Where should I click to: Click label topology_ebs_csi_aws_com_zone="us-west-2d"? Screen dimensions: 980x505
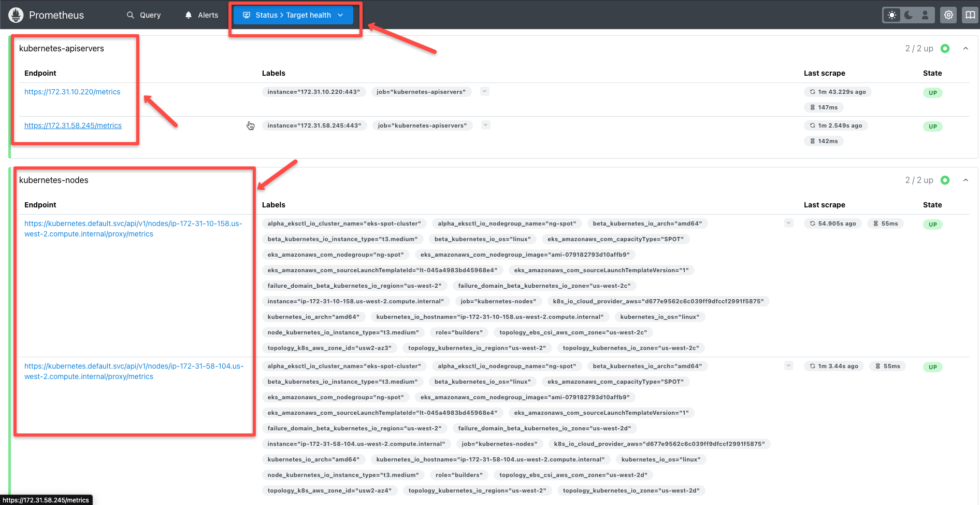point(573,475)
